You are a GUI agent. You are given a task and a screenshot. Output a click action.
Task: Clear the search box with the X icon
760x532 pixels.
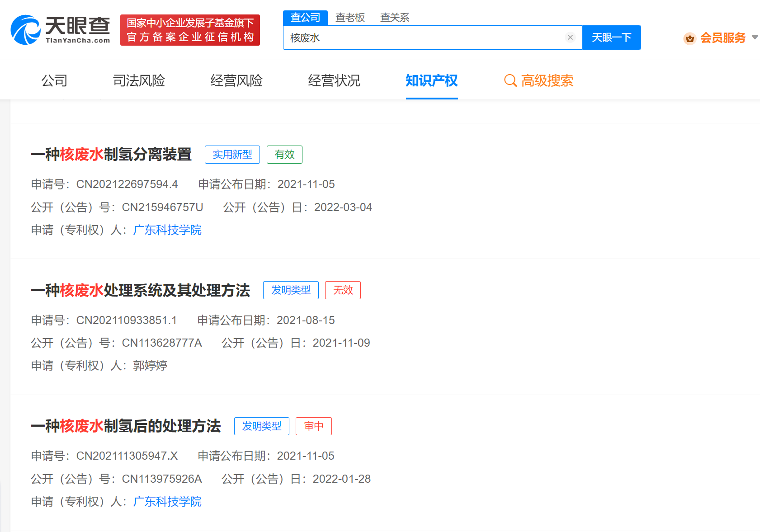[570, 37]
